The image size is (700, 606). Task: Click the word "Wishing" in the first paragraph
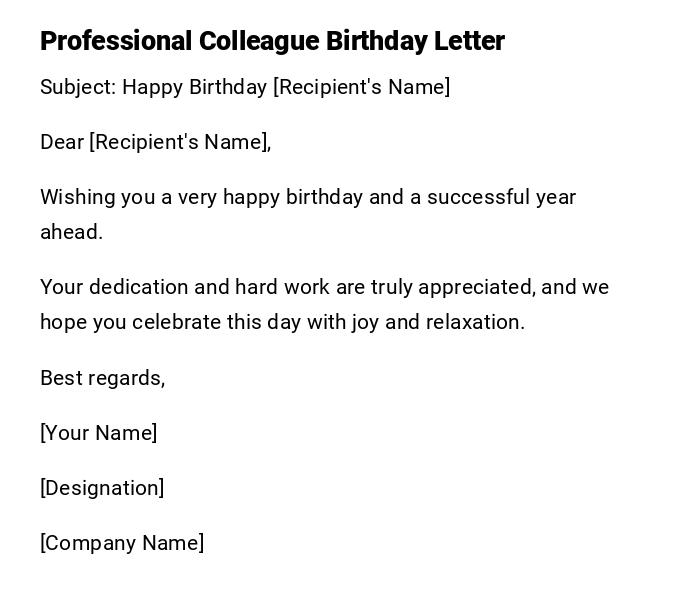click(77, 197)
